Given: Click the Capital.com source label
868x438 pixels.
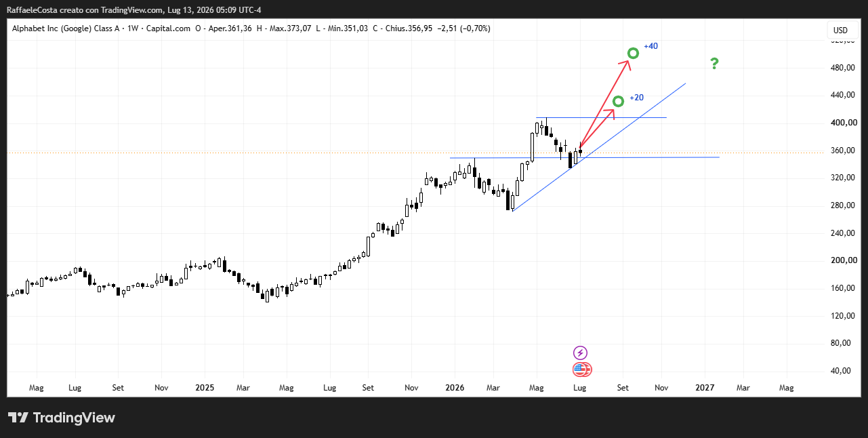Looking at the screenshot, I should (x=169, y=28).
